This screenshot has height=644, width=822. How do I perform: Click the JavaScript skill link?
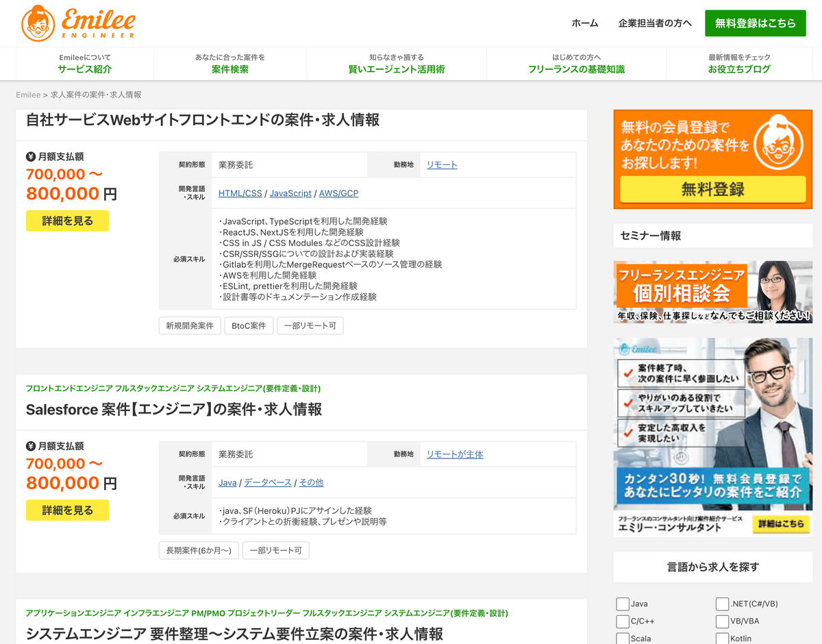tap(290, 193)
